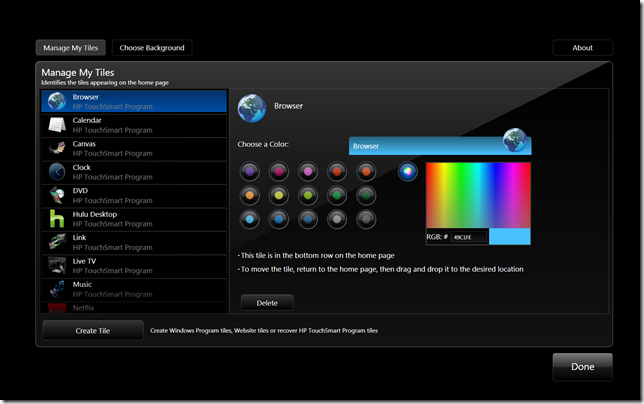Click the large globe icon beside Browser title

(x=252, y=108)
